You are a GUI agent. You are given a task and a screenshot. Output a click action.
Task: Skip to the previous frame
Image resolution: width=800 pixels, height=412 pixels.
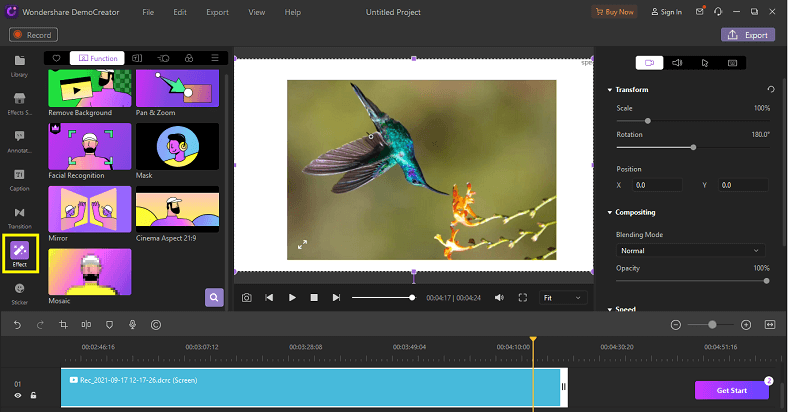(x=269, y=297)
